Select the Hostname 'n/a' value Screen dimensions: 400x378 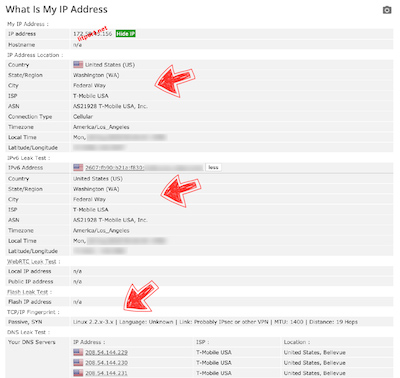click(77, 45)
